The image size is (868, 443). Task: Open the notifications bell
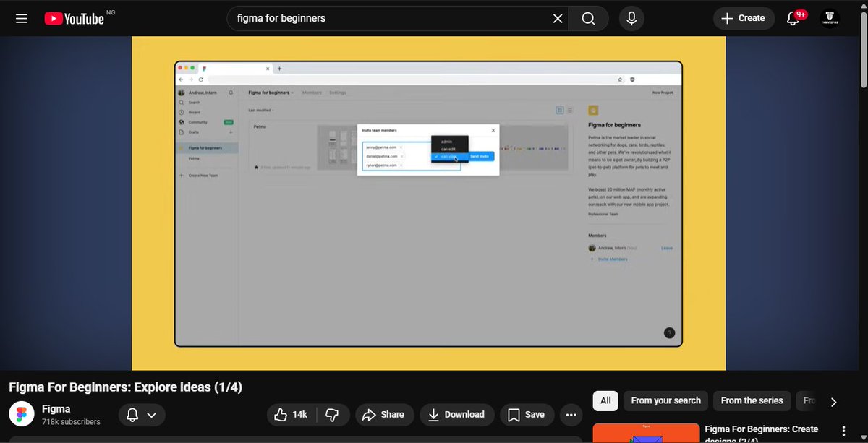(x=793, y=18)
